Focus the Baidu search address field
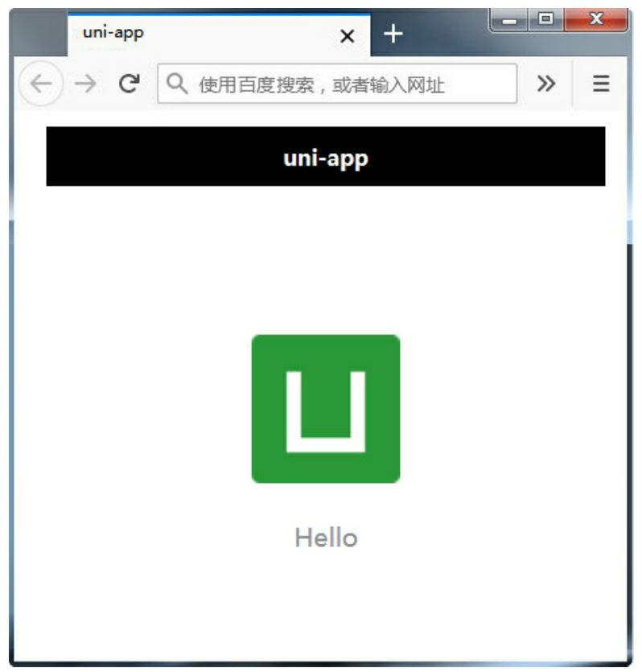 click(337, 84)
